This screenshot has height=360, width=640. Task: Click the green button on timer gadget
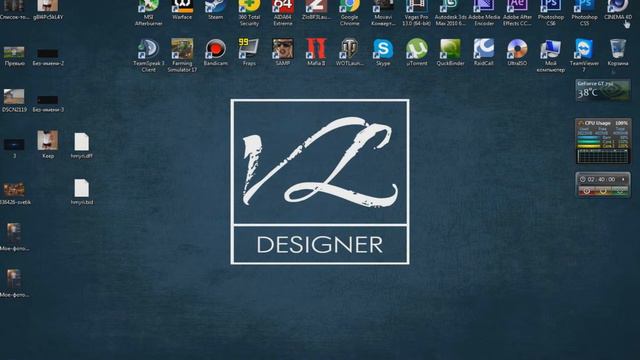tap(620, 191)
